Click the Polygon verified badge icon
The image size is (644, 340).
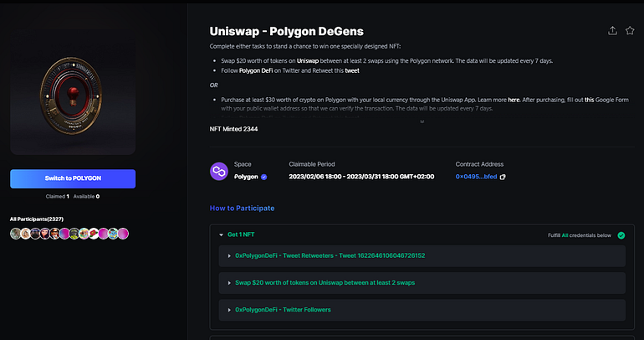click(263, 177)
